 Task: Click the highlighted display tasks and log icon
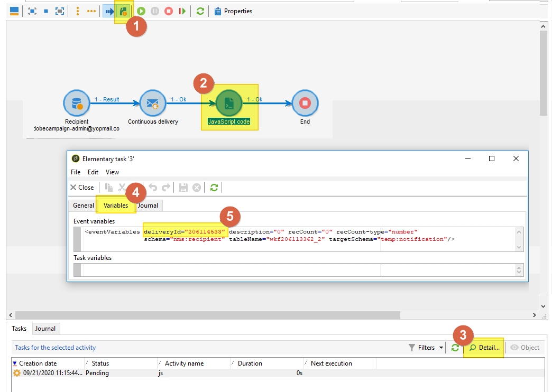(x=123, y=11)
